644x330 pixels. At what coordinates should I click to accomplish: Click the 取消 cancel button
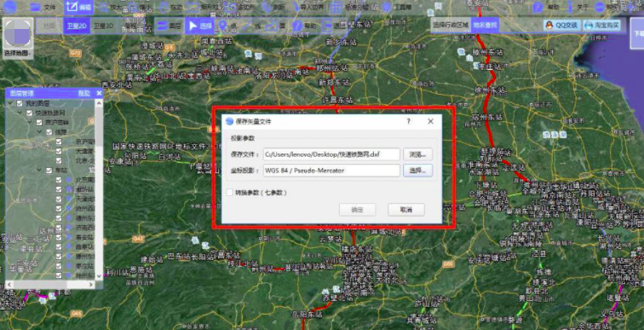[406, 210]
